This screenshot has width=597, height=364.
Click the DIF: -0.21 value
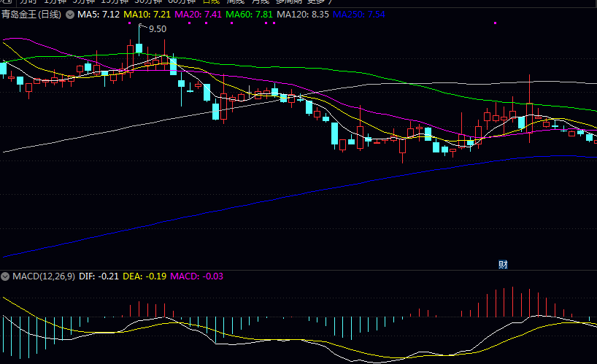[x=99, y=276]
